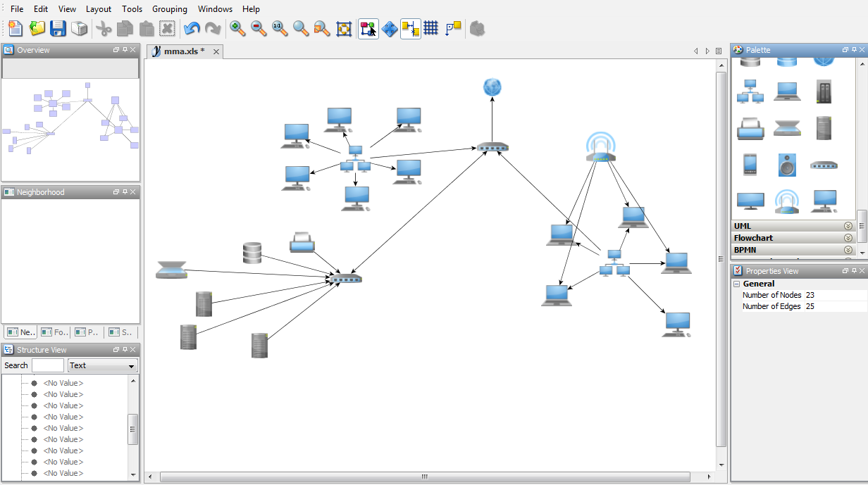This screenshot has height=485, width=868.
Task: Pick the LAN network shape in Palette
Action: pyautogui.click(x=750, y=92)
